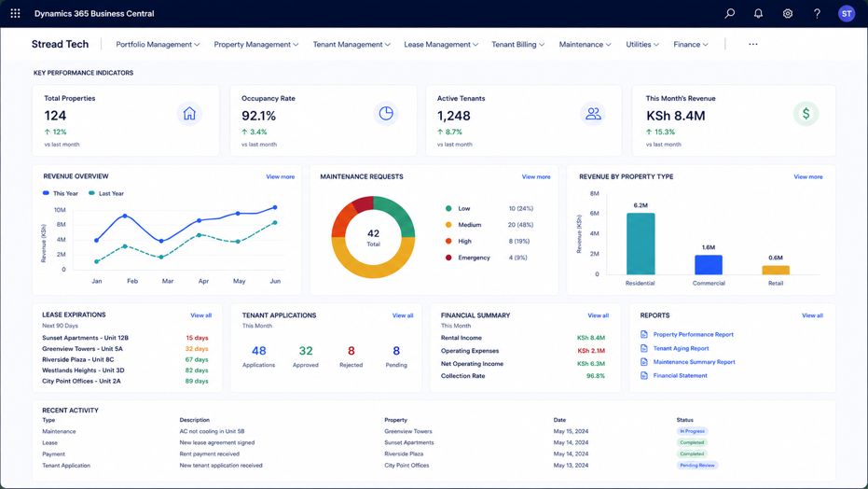
Task: Open View all for Tenant Applications
Action: (x=403, y=315)
